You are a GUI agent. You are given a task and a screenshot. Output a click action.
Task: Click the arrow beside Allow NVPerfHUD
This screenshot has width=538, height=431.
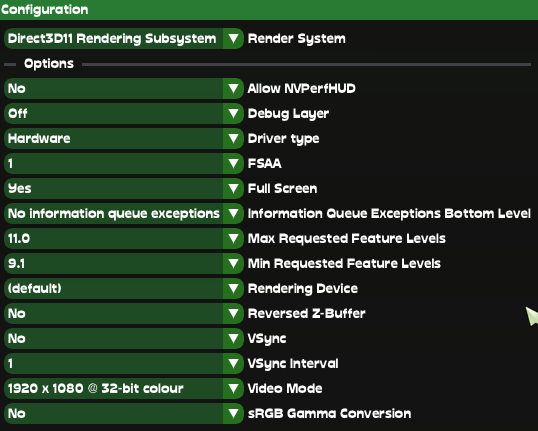click(x=233, y=89)
